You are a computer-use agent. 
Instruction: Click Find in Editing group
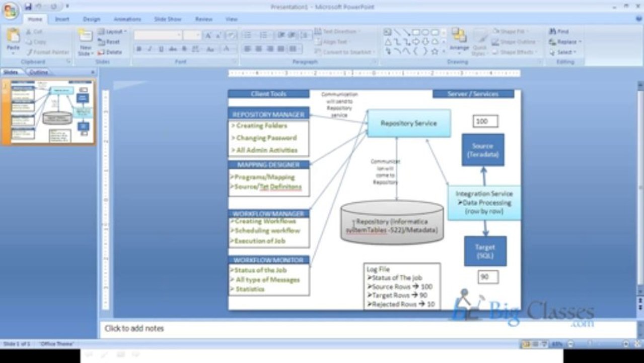559,32
